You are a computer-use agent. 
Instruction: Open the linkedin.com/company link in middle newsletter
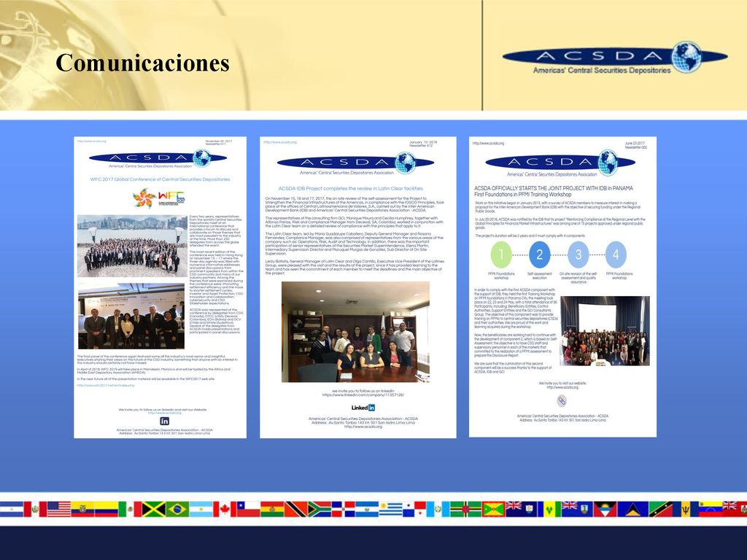point(363,395)
